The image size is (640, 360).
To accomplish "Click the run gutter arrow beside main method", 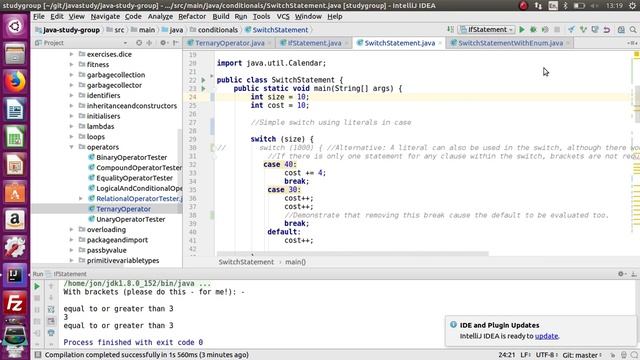I will [203, 89].
